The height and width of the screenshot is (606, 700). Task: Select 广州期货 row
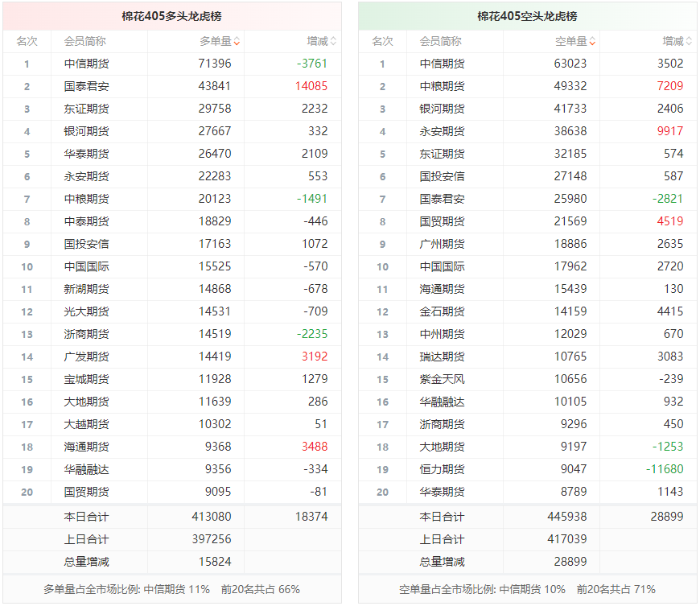coord(528,245)
